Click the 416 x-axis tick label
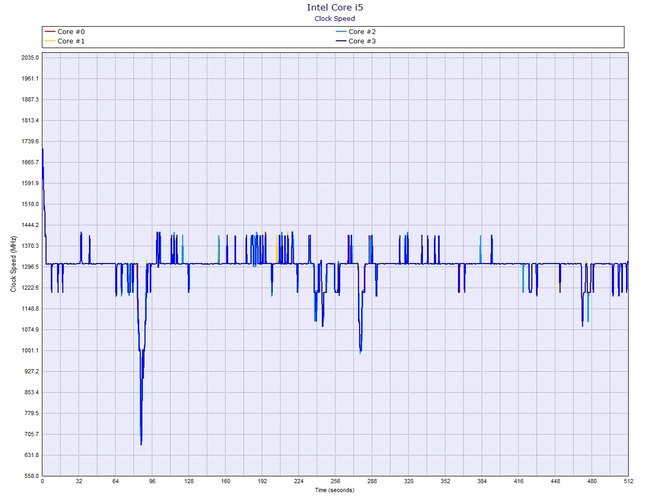The image size is (670, 502). [518, 481]
